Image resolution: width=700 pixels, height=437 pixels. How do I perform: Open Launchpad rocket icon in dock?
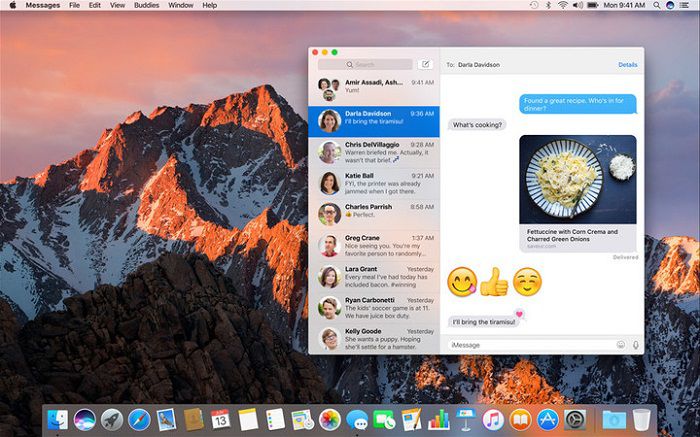112,420
